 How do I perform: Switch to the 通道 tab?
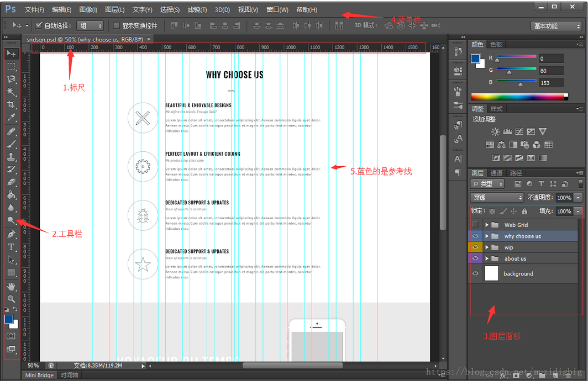pos(496,173)
